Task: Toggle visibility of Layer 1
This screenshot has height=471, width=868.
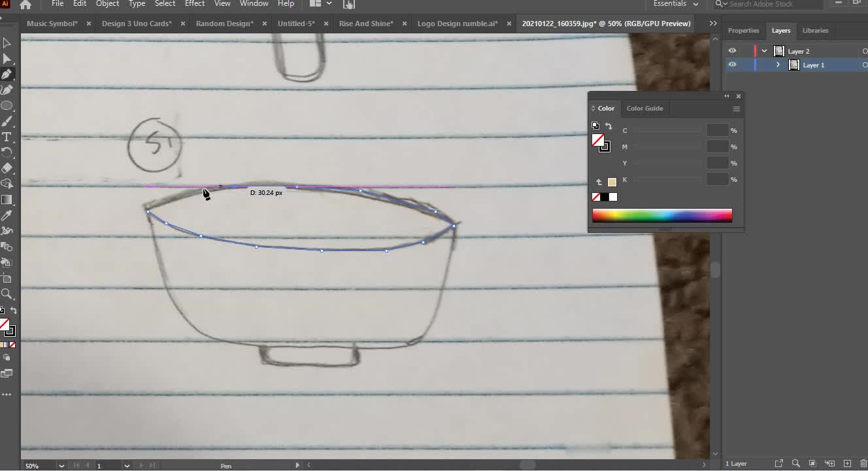Action: pyautogui.click(x=732, y=65)
